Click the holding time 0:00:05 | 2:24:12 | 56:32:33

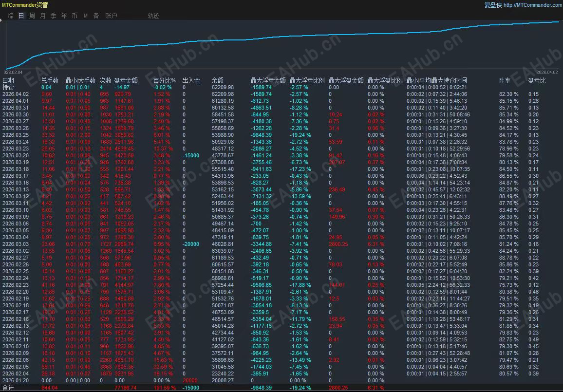[x=438, y=285]
